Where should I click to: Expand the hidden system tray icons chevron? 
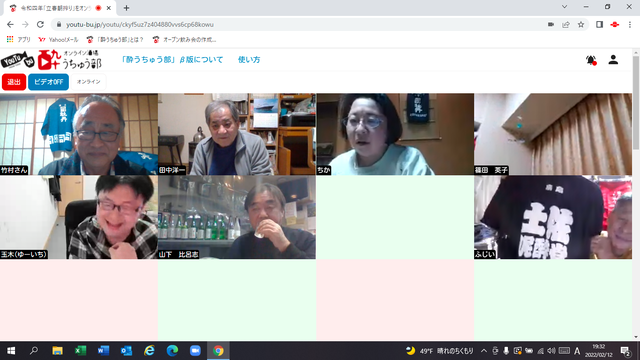coord(484,351)
